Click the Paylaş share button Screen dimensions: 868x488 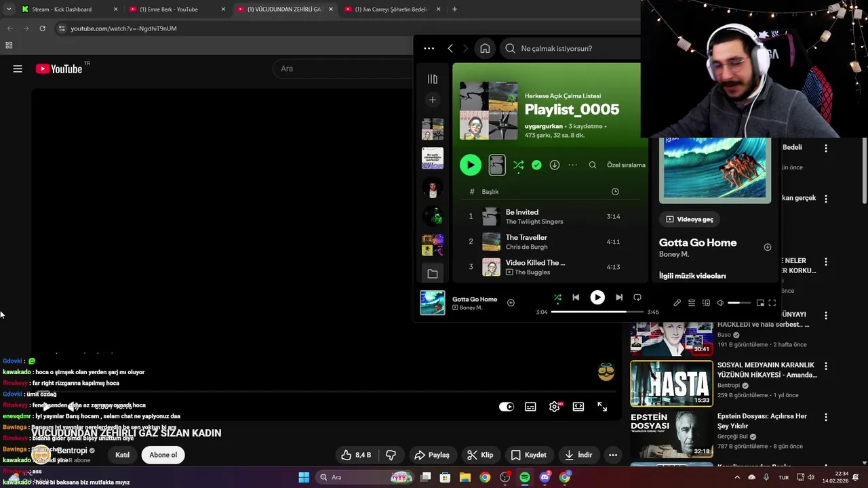(x=432, y=455)
